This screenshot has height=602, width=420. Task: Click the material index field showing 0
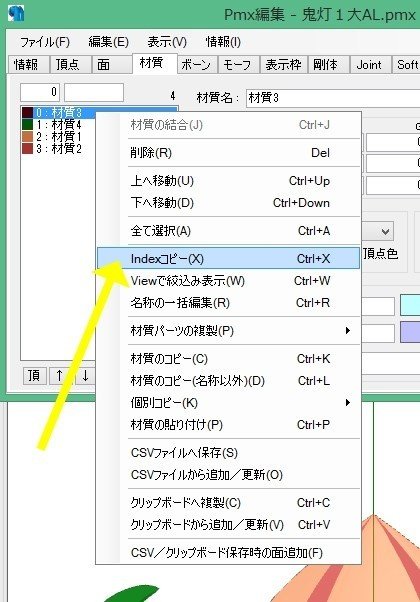click(40, 92)
